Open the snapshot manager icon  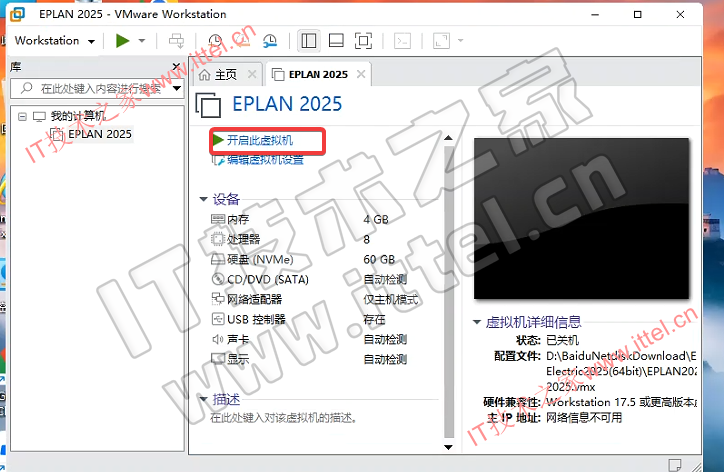(x=270, y=41)
